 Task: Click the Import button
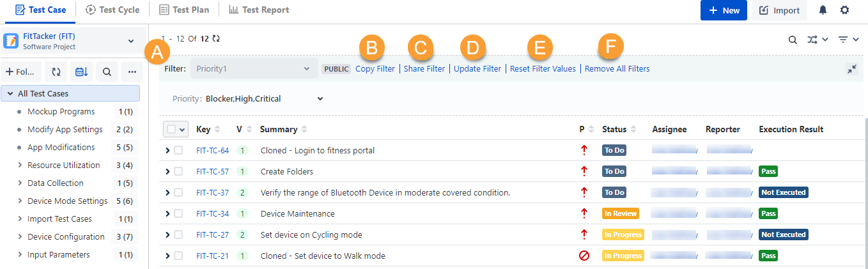coord(779,10)
